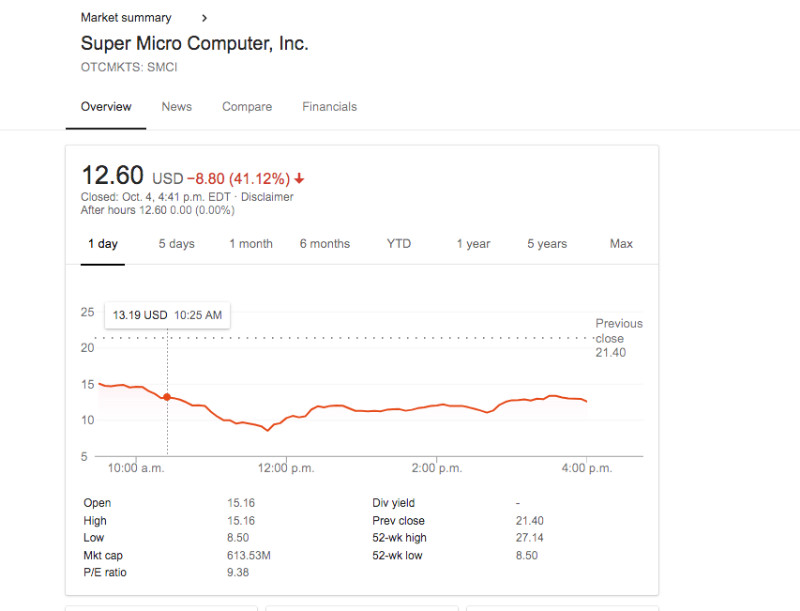Switch to the News tab

pyautogui.click(x=176, y=107)
